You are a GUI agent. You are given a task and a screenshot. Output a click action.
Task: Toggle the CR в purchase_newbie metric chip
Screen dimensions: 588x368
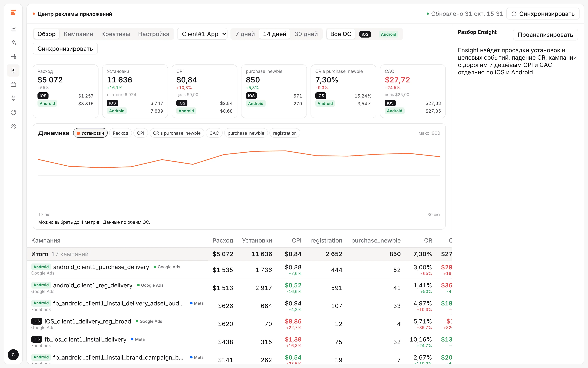click(x=177, y=133)
